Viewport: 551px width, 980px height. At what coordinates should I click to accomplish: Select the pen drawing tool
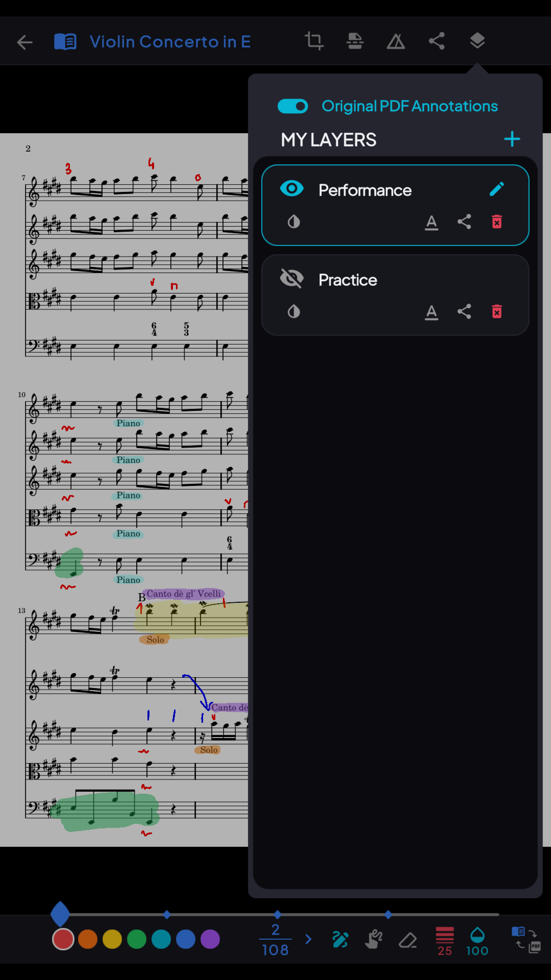[x=340, y=939]
